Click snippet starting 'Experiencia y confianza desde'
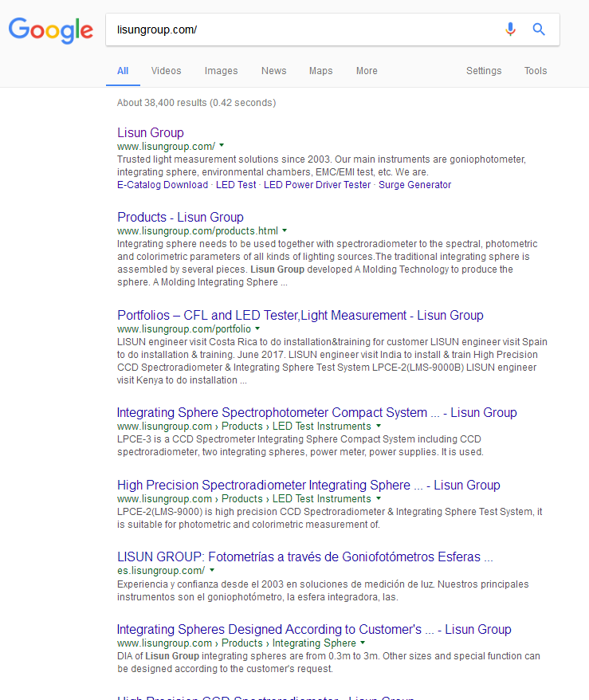The image size is (589, 700). pyautogui.click(x=323, y=591)
